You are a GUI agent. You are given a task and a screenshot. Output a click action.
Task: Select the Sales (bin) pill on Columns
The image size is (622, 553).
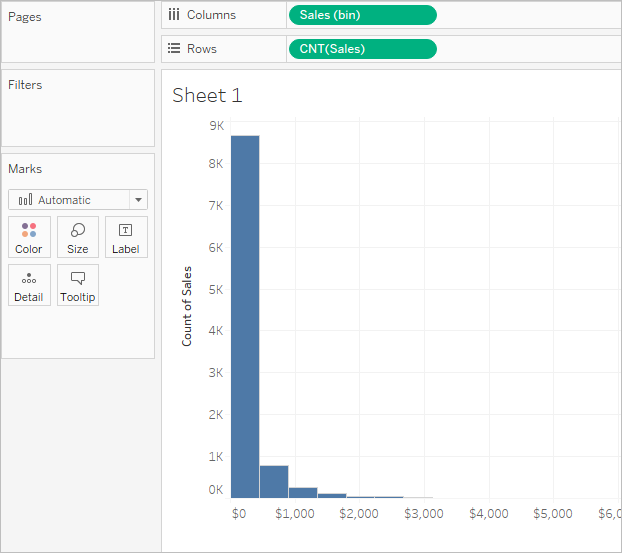point(363,15)
